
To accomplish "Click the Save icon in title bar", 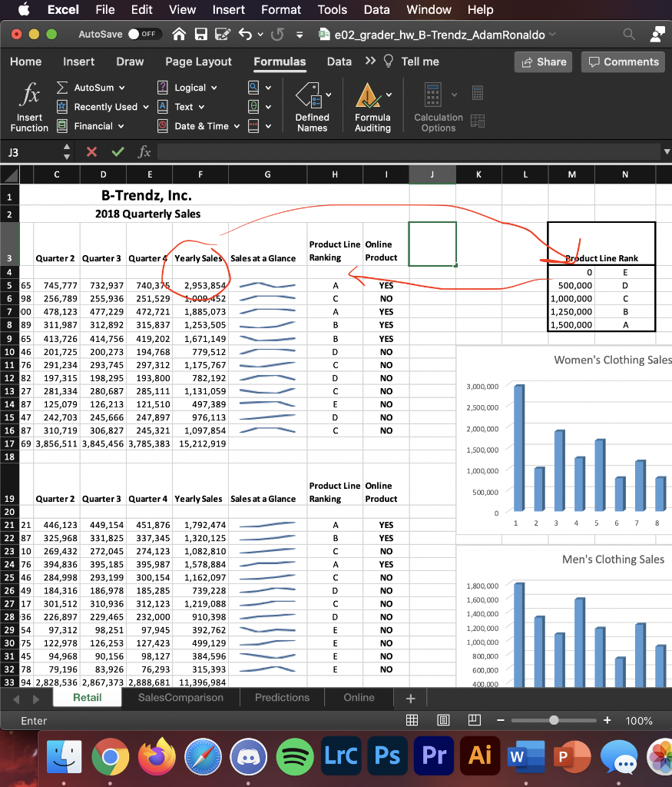I will pyautogui.click(x=201, y=35).
